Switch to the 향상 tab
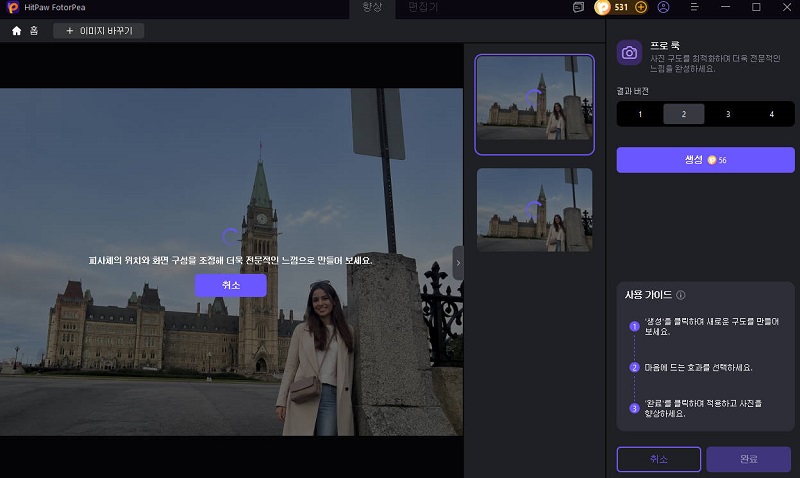Screen dimensions: 800x478 click(x=372, y=7)
